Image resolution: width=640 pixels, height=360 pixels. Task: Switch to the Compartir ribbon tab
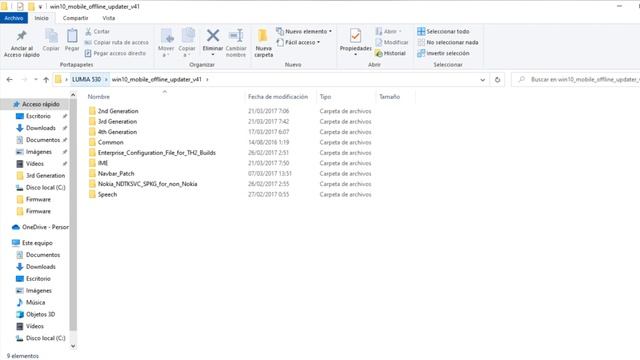(x=76, y=18)
